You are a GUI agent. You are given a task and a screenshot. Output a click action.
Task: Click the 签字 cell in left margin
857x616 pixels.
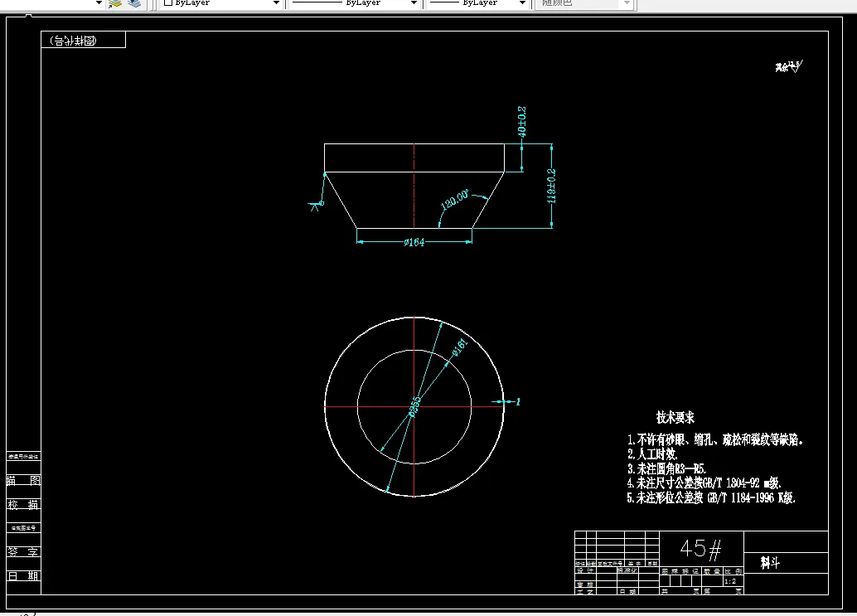pos(23,552)
